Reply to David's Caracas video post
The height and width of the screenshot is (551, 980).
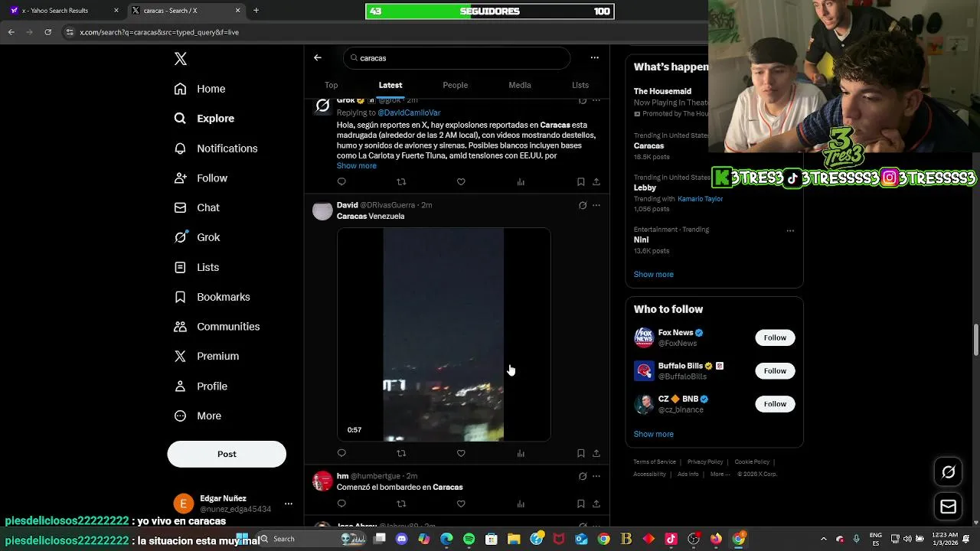click(x=341, y=454)
